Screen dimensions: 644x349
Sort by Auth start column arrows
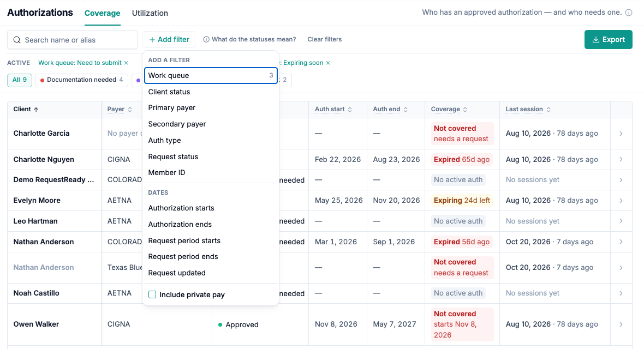click(350, 109)
